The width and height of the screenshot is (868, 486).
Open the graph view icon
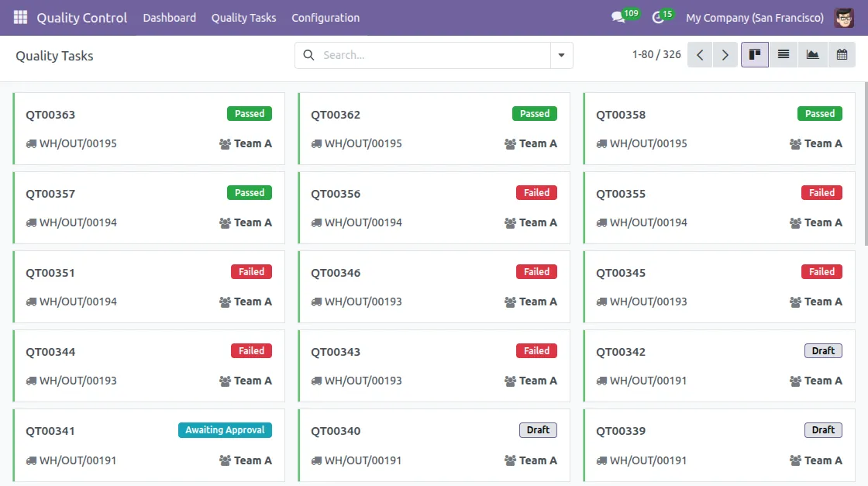pos(812,54)
